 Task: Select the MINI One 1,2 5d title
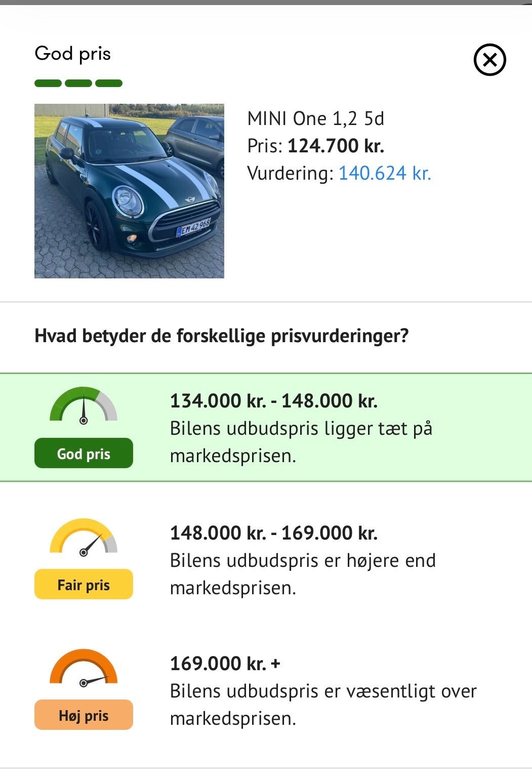coord(315,118)
